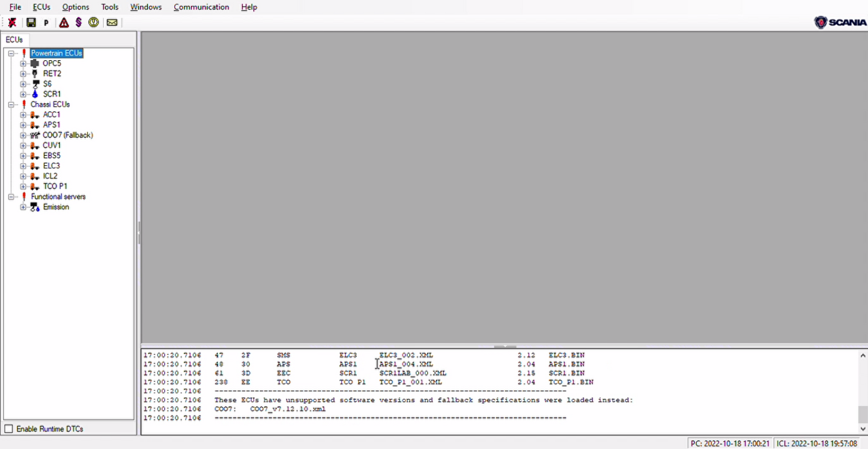
Task: Enable the Runtime DTCs checkbox
Action: pos(8,429)
